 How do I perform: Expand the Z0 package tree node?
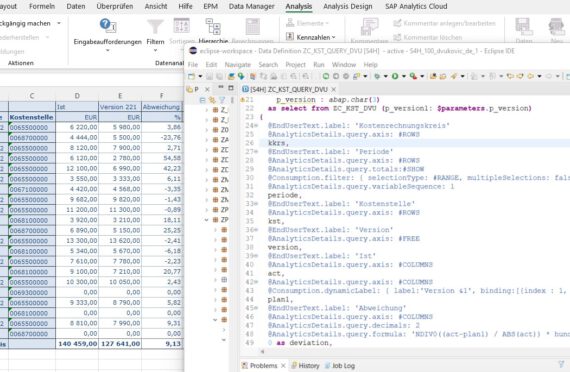[x=207, y=130]
